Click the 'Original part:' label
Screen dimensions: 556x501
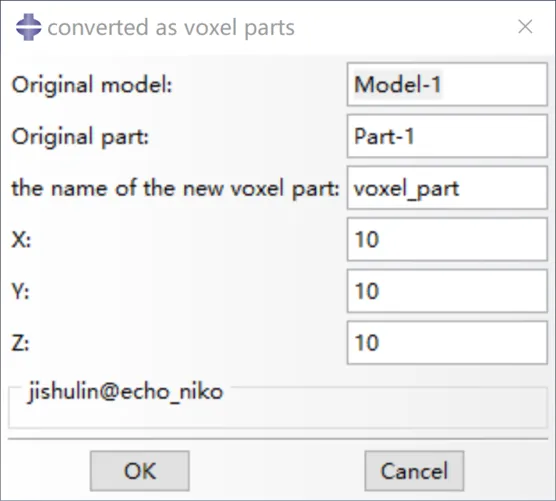pyautogui.click(x=80, y=137)
